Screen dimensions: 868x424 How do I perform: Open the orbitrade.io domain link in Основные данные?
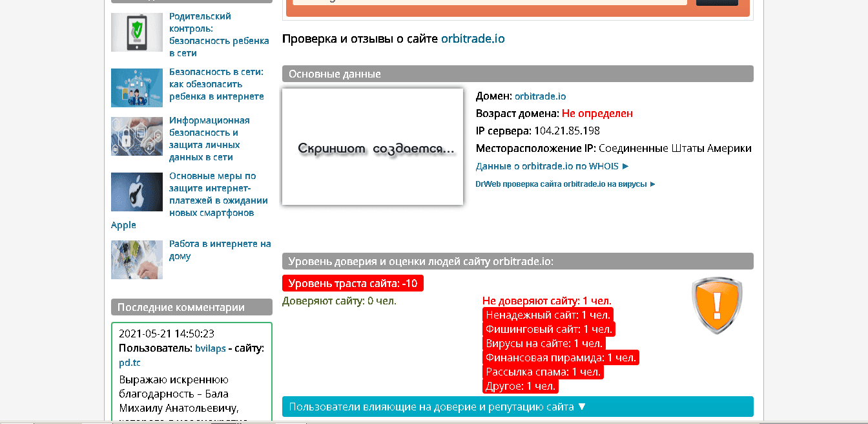pos(540,96)
